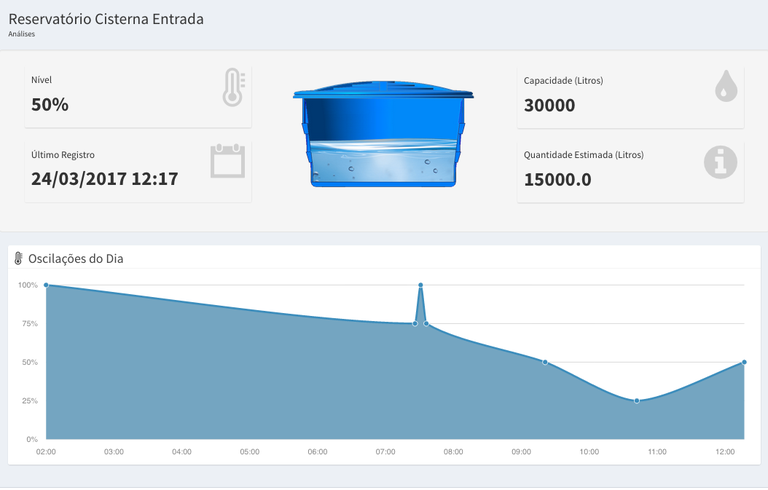Click the 24/03/2017 12:17 last record timestamp
The width and height of the screenshot is (768, 490).
coord(104,180)
